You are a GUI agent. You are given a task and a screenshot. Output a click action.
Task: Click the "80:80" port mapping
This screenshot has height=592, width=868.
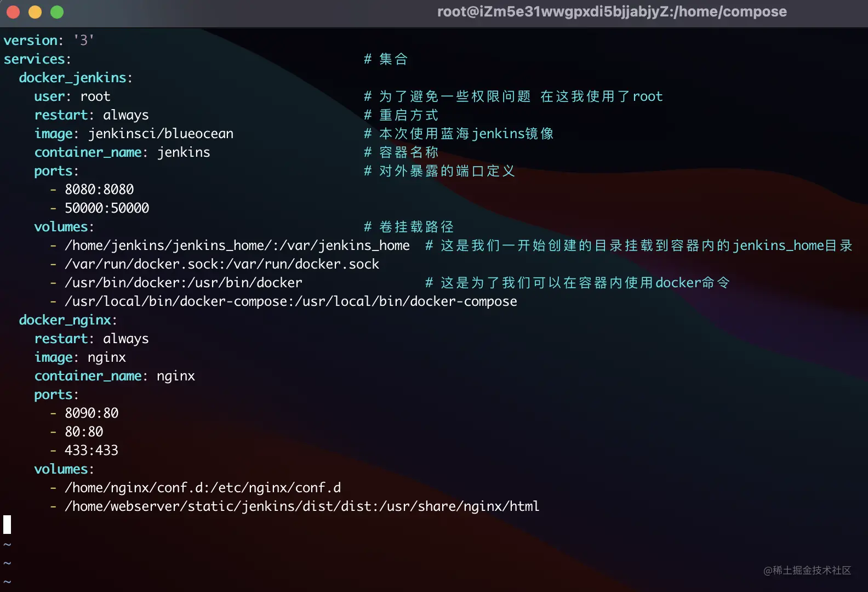84,432
